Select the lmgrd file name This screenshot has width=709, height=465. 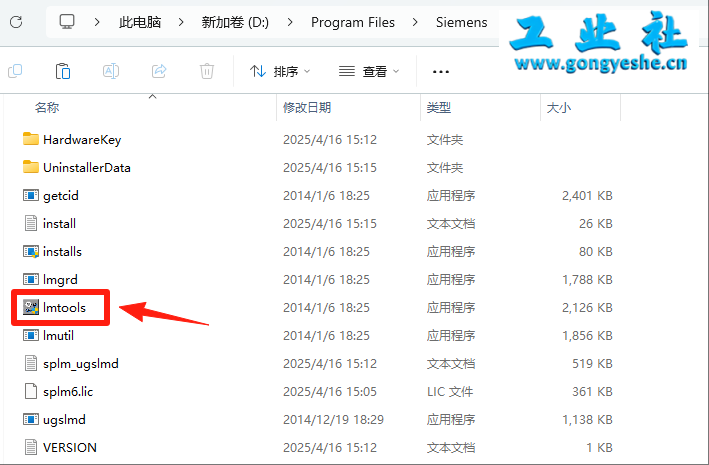[x=60, y=280]
